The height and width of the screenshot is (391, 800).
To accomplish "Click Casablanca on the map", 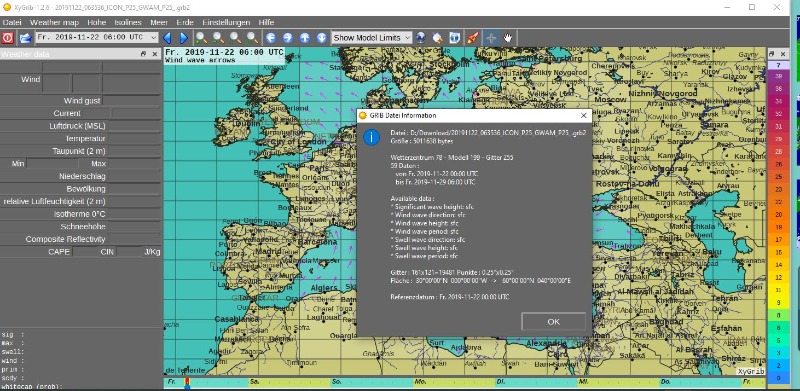I will (x=237, y=318).
